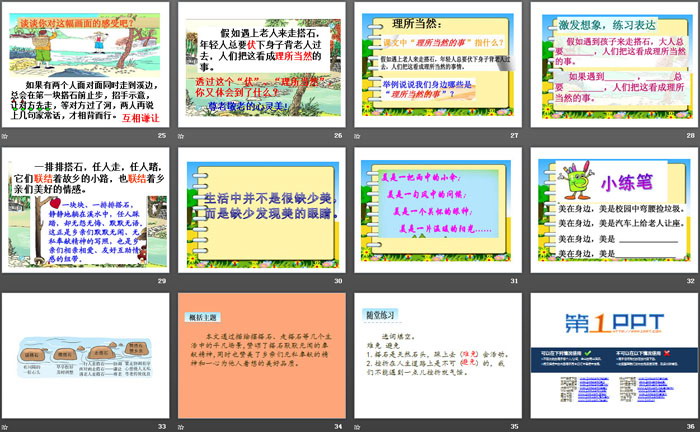This screenshot has height=432, width=700.
Task: Select slide 26 thumbnail about 尊老敬老
Action: (x=262, y=65)
